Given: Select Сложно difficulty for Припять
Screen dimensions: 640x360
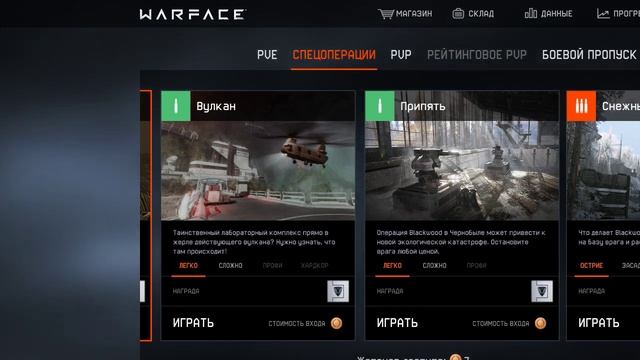Looking at the screenshot, I should (434, 266).
